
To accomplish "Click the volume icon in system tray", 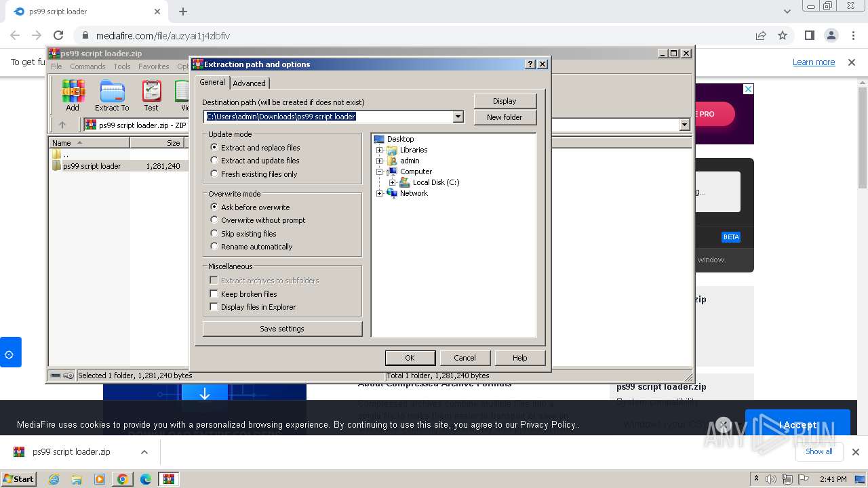I will pos(771,479).
